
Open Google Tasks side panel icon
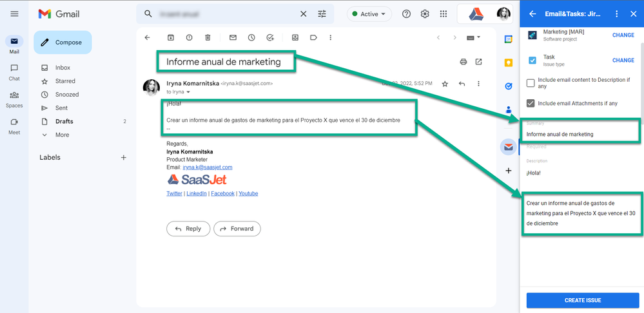[x=509, y=86]
